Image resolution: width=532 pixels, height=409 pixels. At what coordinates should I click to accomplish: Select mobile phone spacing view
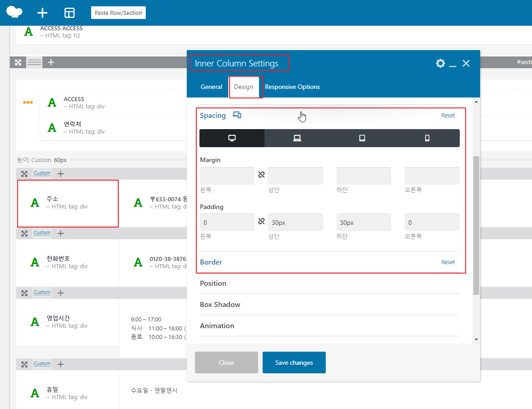pos(427,138)
